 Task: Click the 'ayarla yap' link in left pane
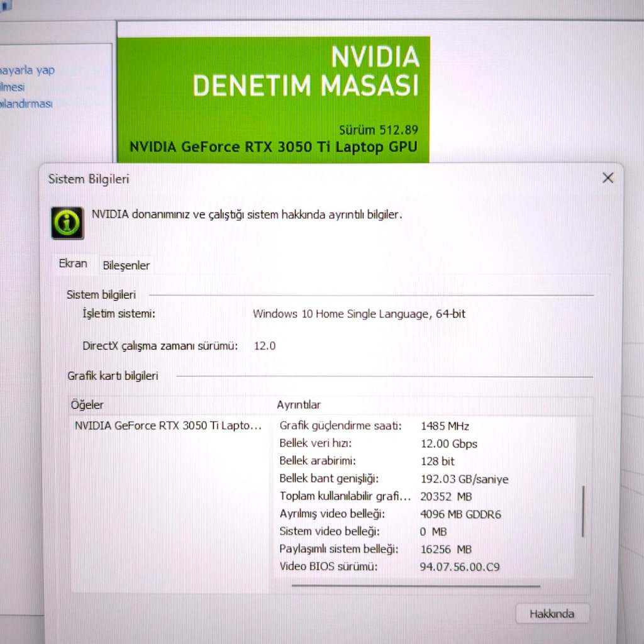point(27,70)
